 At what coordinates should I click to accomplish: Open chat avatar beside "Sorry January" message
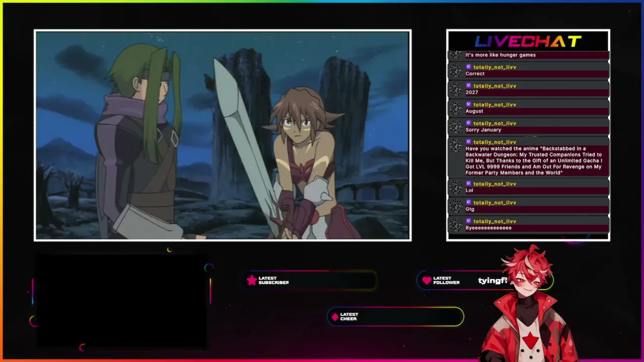(455, 126)
